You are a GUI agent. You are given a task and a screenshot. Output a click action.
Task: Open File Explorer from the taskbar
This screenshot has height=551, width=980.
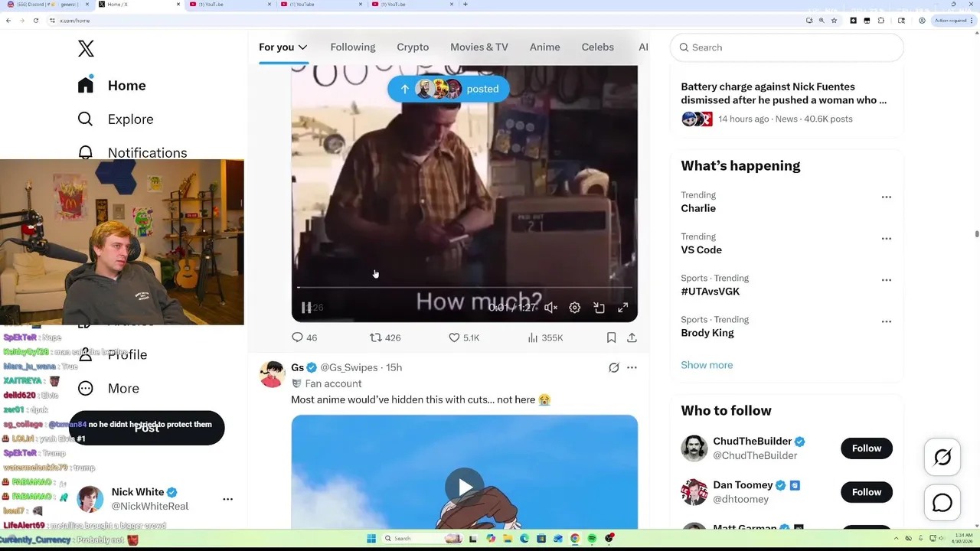508,539
